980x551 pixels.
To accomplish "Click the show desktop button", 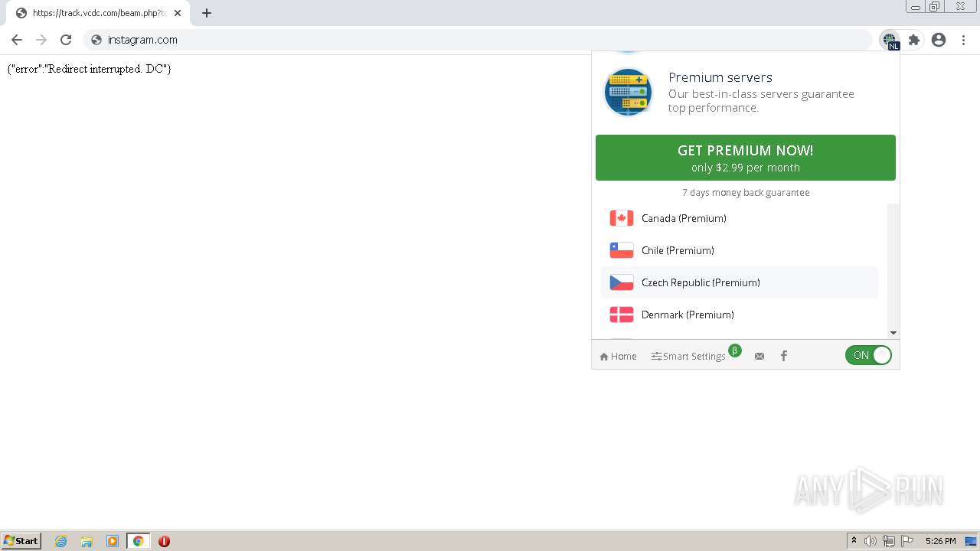I will click(971, 541).
